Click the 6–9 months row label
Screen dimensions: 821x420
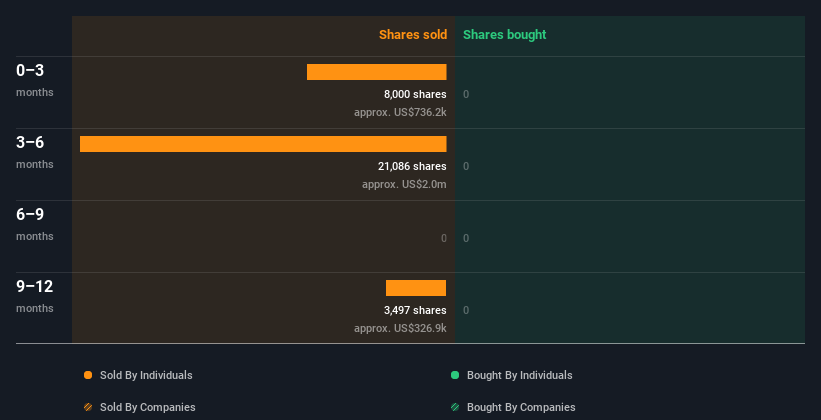click(x=35, y=224)
